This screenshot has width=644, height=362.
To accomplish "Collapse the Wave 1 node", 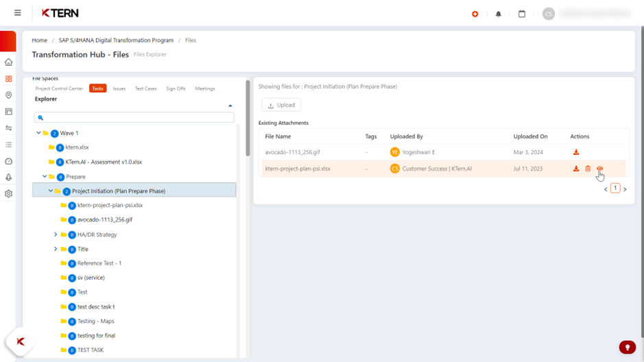I will 38,133.
